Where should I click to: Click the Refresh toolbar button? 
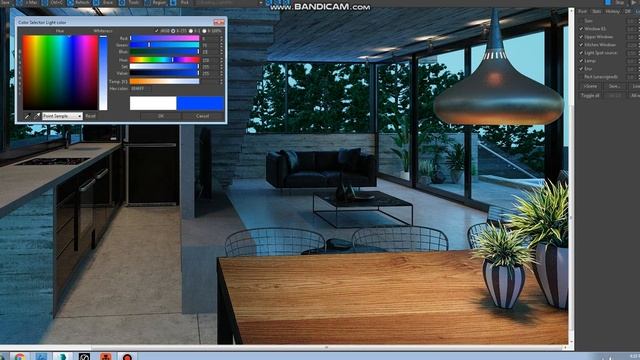(78, 2)
